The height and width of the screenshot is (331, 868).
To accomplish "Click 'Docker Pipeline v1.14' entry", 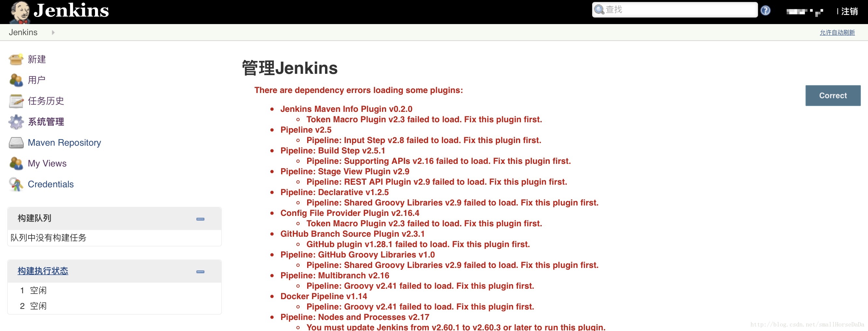I will 323,296.
